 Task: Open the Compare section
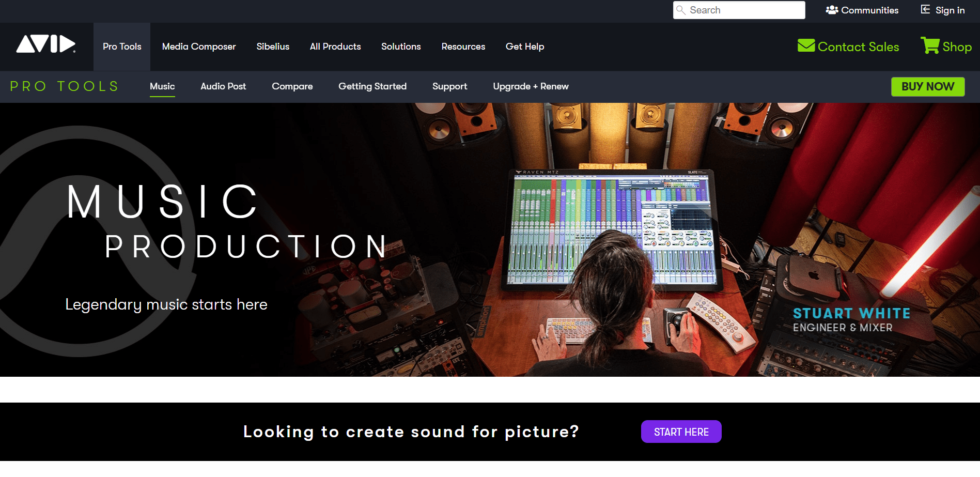click(292, 86)
